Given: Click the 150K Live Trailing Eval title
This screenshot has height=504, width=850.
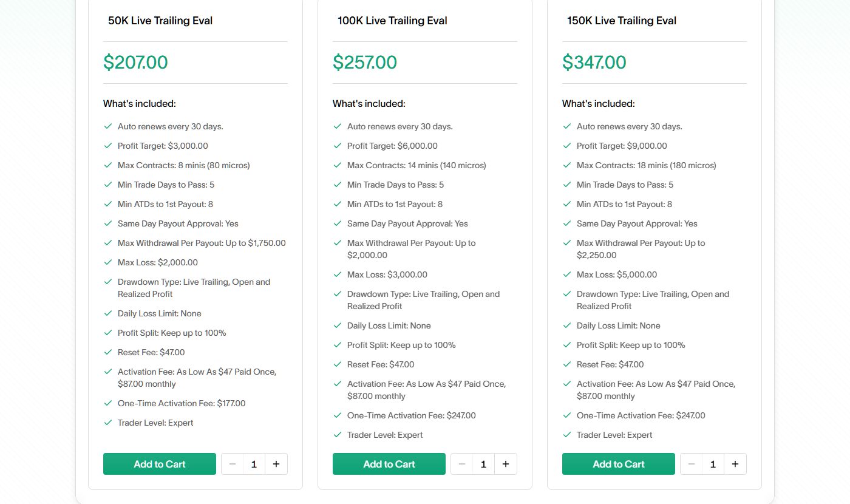Looking at the screenshot, I should (x=622, y=21).
